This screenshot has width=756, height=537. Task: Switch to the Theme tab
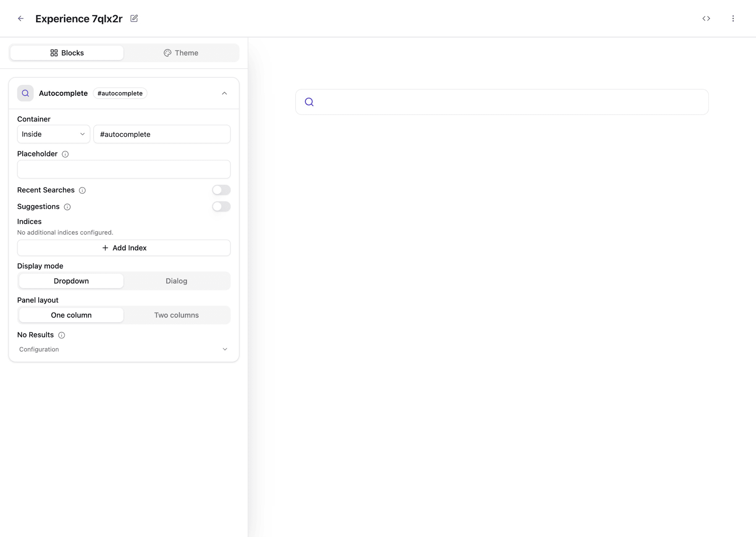(x=181, y=53)
